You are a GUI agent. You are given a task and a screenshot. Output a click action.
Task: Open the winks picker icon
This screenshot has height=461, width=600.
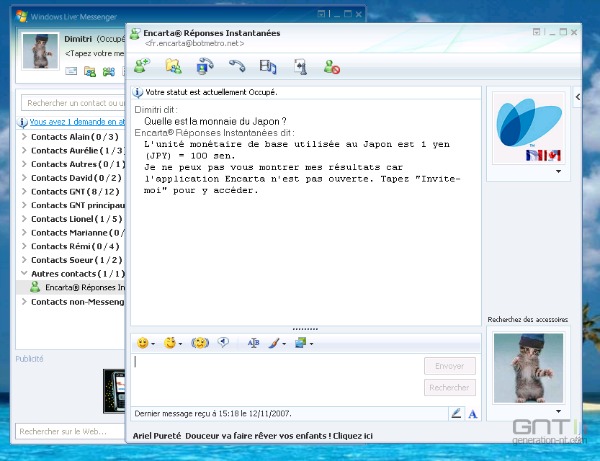point(170,343)
